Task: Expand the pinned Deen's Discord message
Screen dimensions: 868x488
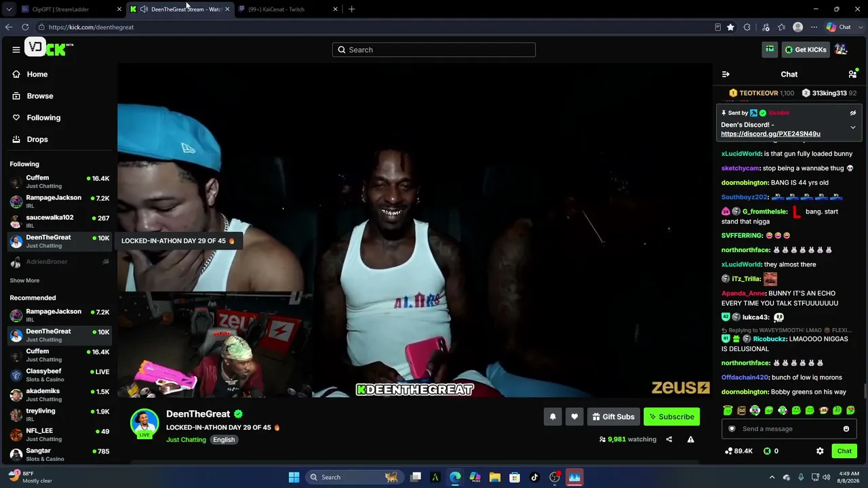Action: [853, 127]
